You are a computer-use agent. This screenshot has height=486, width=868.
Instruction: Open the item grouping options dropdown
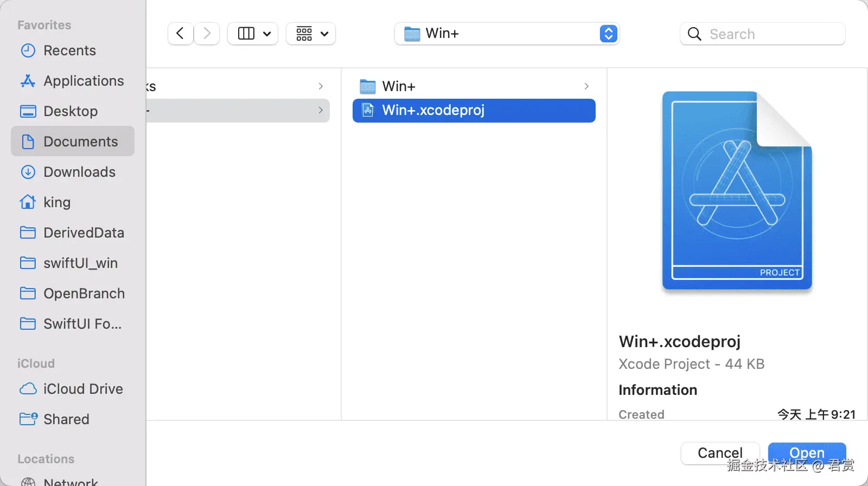[x=311, y=34]
